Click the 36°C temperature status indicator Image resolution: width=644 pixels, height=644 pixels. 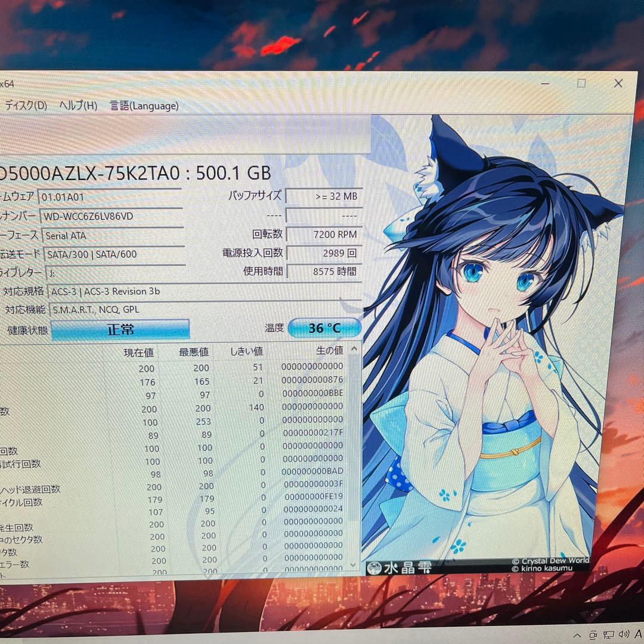[325, 327]
